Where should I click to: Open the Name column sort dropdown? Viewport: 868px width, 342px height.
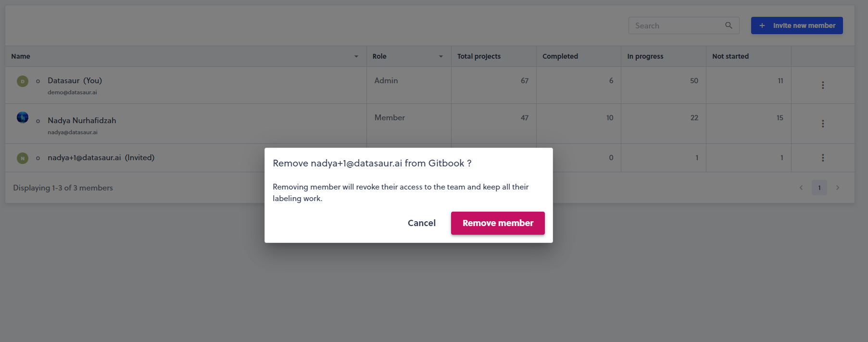coord(356,56)
